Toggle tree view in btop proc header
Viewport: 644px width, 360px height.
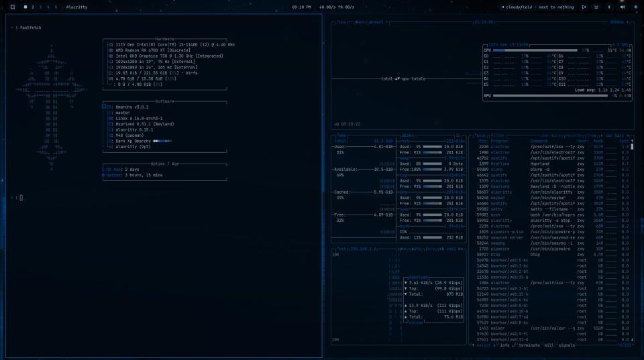590,135
